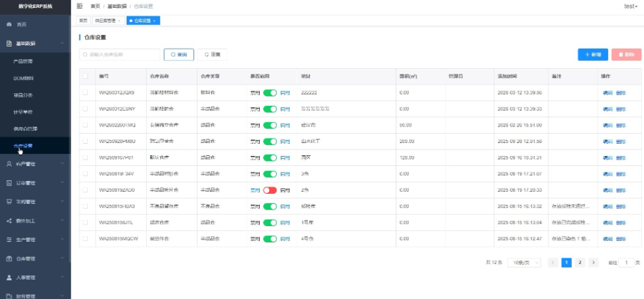Close the 仓库设置 tab with its x

155,21
